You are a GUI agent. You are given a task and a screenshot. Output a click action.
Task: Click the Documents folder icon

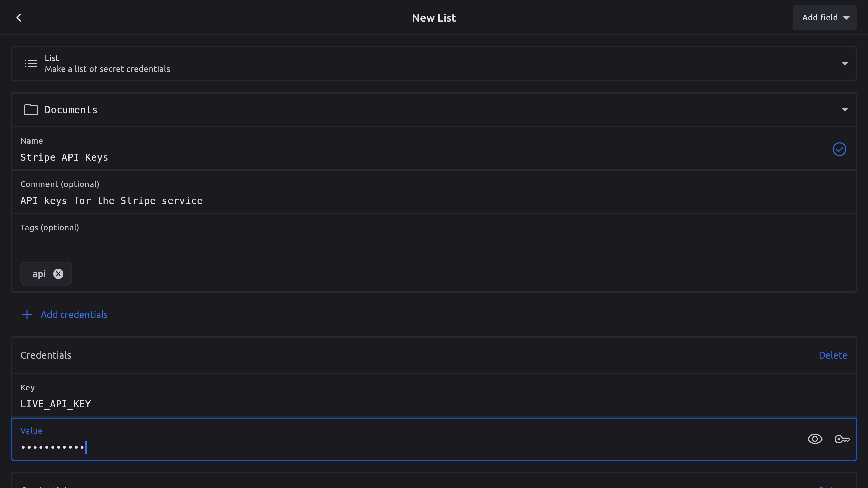pos(31,110)
